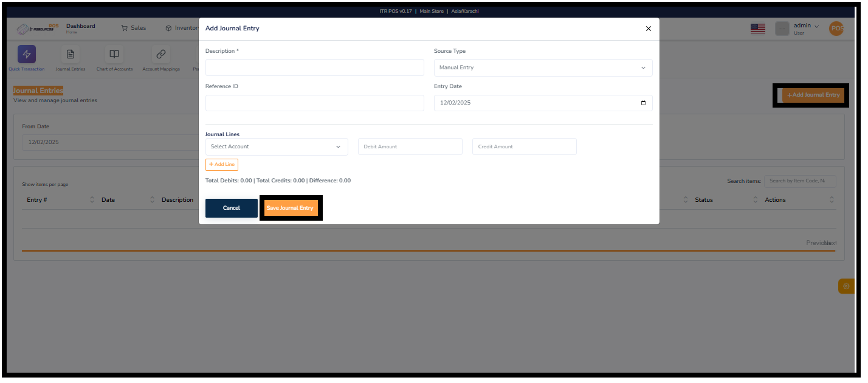Add a new journal line

point(221,164)
